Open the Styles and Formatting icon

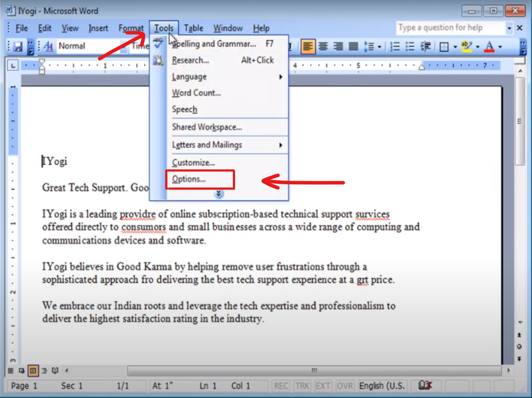pyautogui.click(x=48, y=46)
